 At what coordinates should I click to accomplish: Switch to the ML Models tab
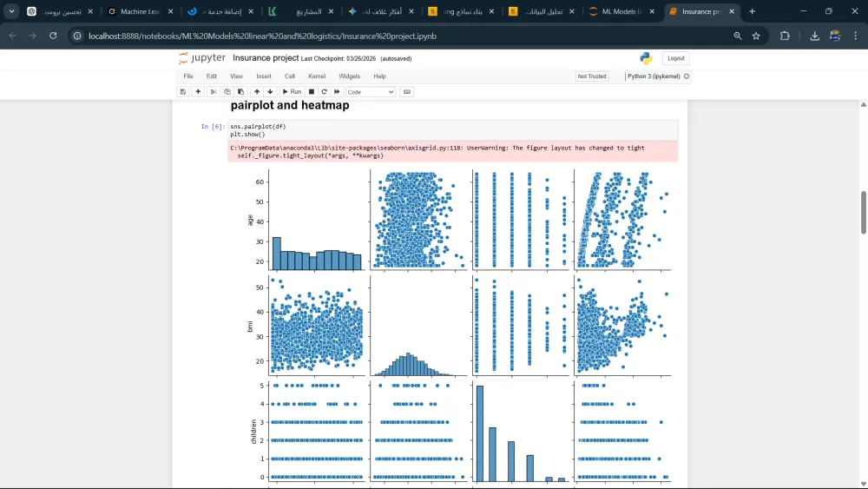click(x=621, y=11)
